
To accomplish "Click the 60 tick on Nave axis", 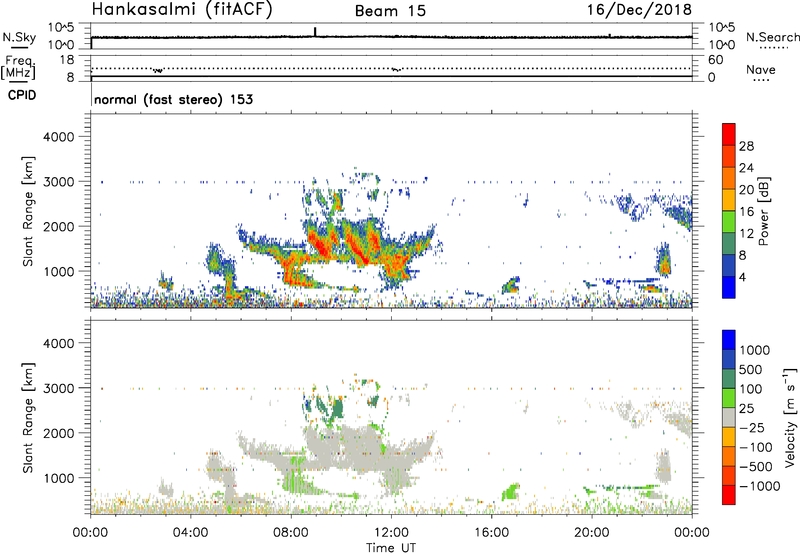I will (715, 60).
